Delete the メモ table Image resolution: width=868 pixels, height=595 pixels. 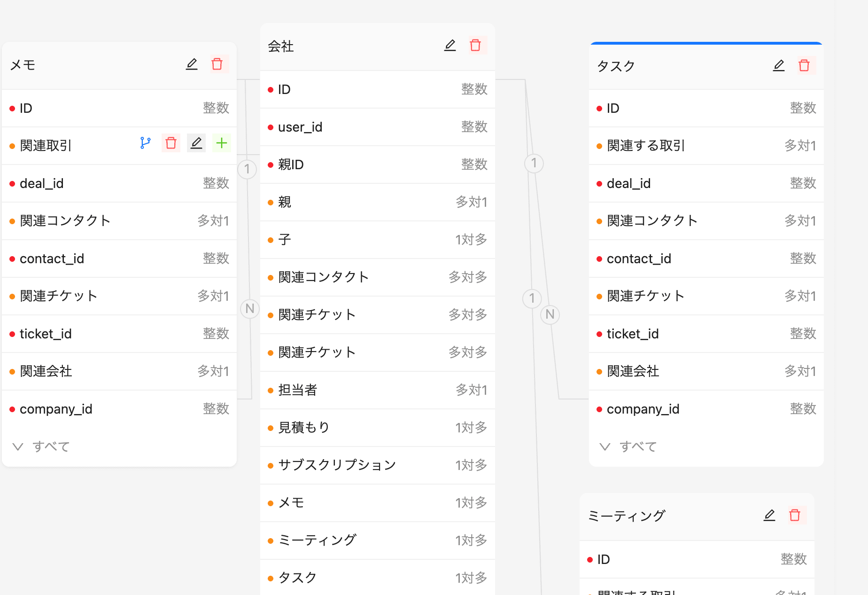[x=217, y=64]
